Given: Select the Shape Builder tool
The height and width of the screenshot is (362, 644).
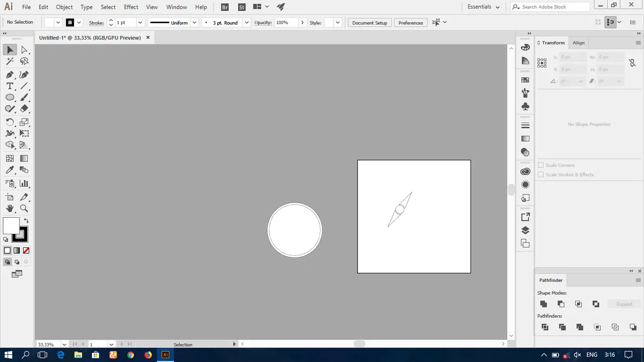Looking at the screenshot, I should [10, 145].
